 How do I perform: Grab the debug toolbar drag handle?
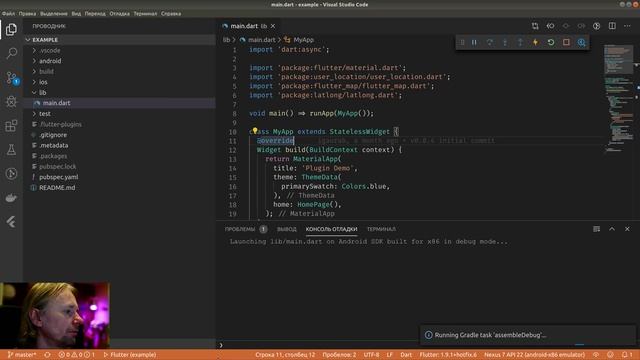[x=462, y=42]
